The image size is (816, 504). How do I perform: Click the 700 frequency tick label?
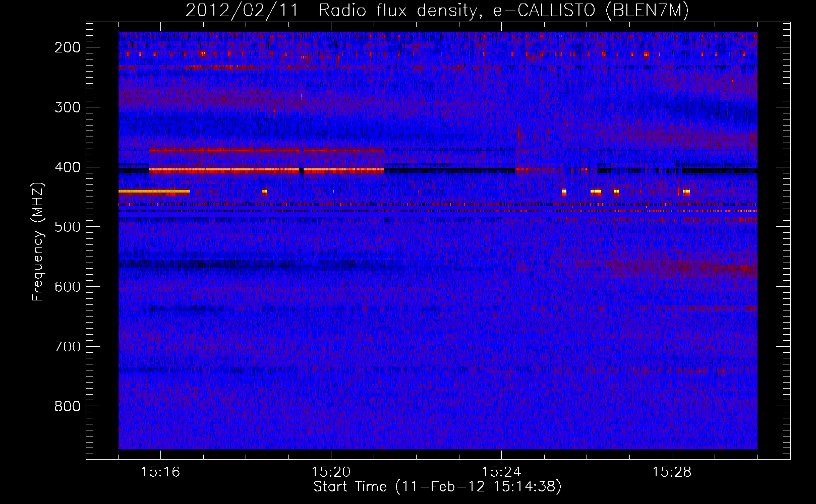pos(68,347)
